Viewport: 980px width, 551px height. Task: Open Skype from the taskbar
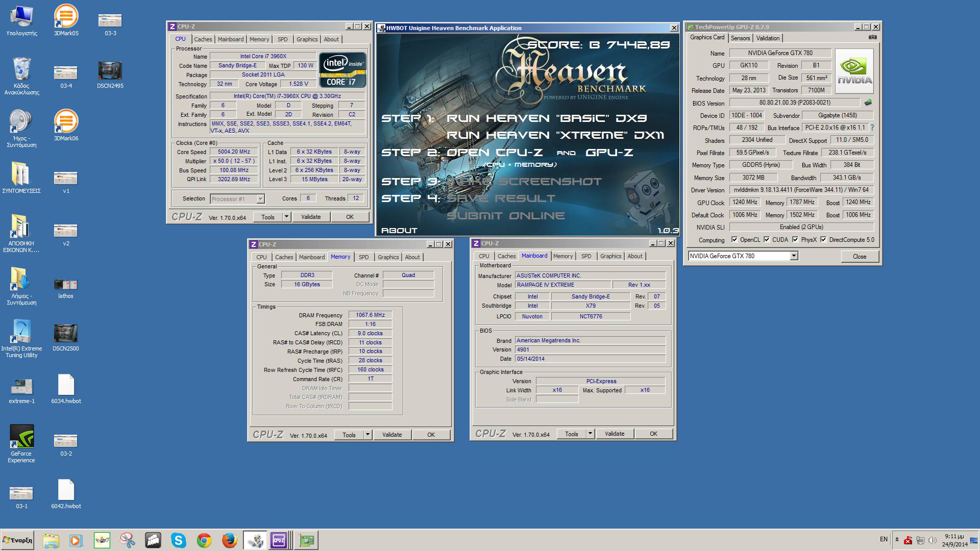179,540
